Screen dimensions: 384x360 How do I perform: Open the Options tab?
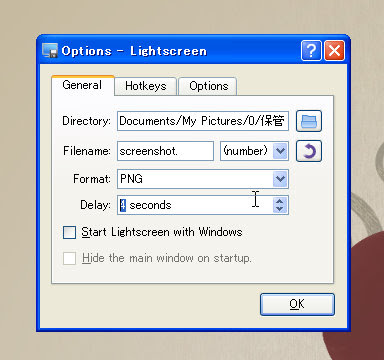[x=208, y=86]
